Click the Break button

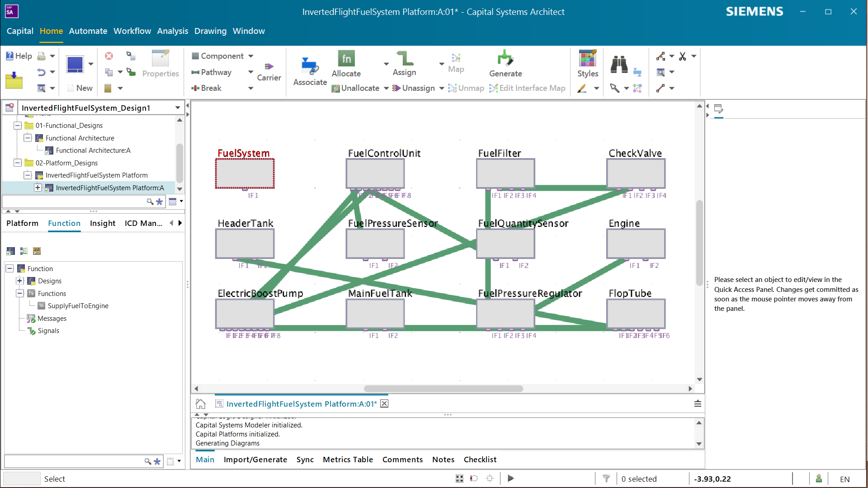[206, 88]
